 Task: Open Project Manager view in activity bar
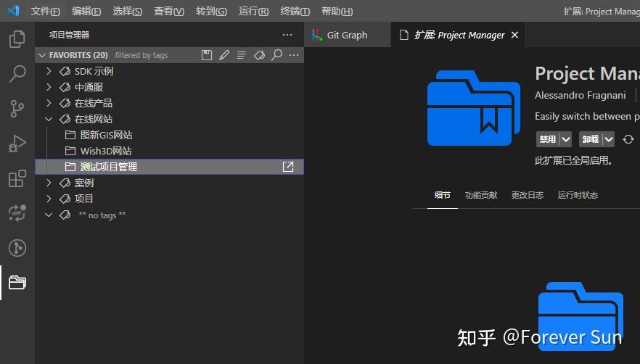17,282
